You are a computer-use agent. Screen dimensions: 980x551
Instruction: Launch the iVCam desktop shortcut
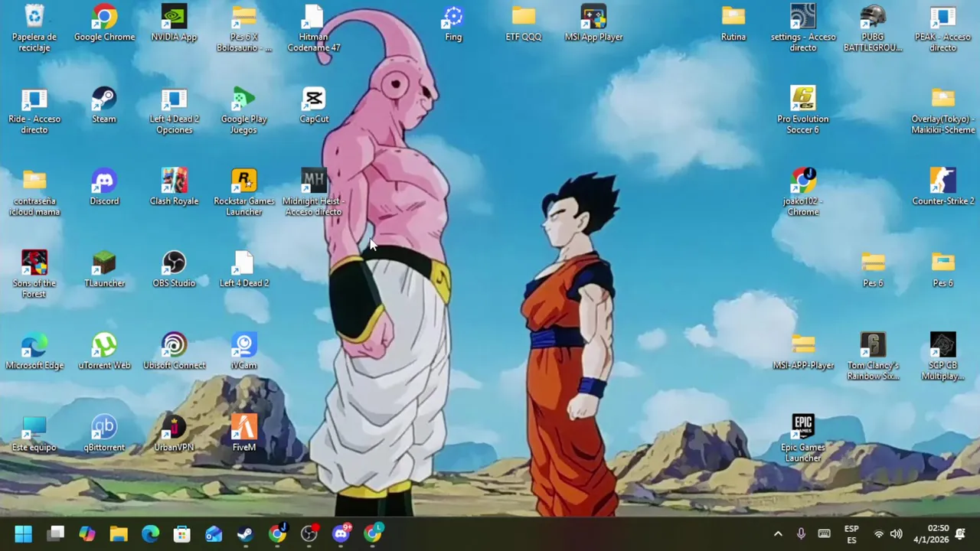click(244, 351)
